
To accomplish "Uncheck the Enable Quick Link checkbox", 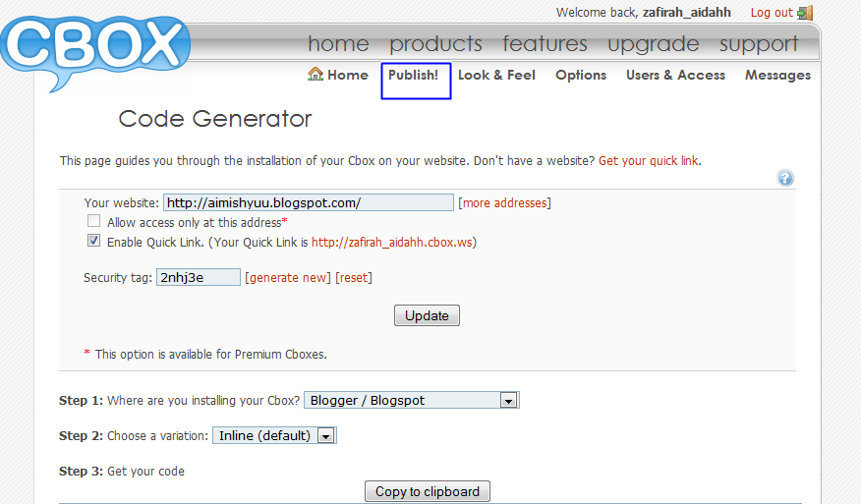I will pyautogui.click(x=94, y=241).
